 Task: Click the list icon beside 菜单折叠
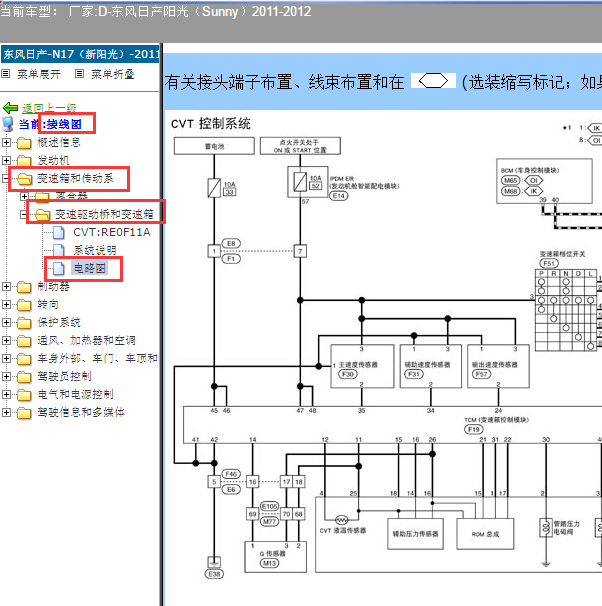click(x=79, y=73)
